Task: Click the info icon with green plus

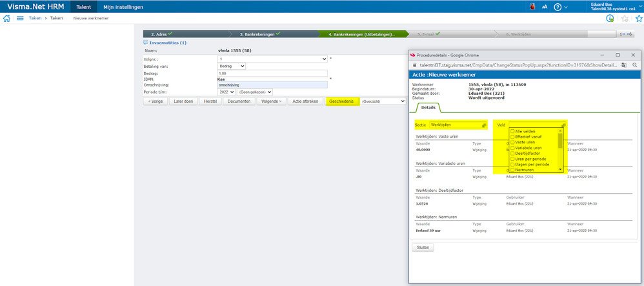Action: click(610, 18)
